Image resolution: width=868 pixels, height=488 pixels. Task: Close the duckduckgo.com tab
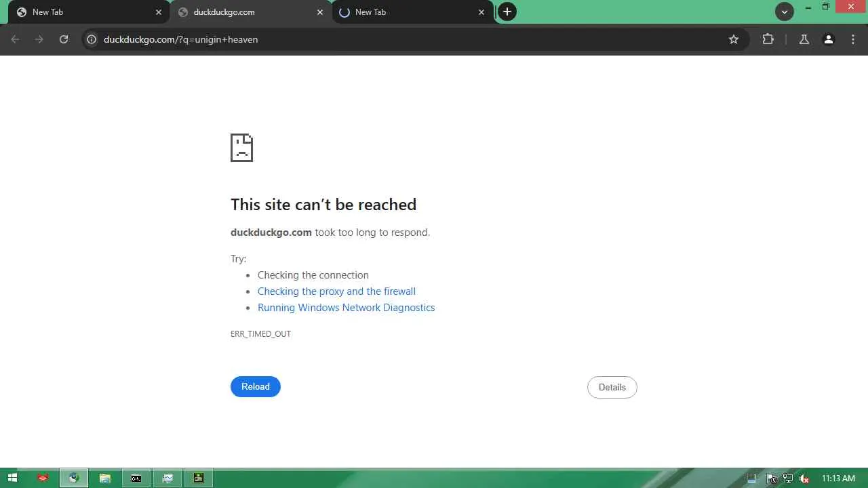click(x=320, y=12)
